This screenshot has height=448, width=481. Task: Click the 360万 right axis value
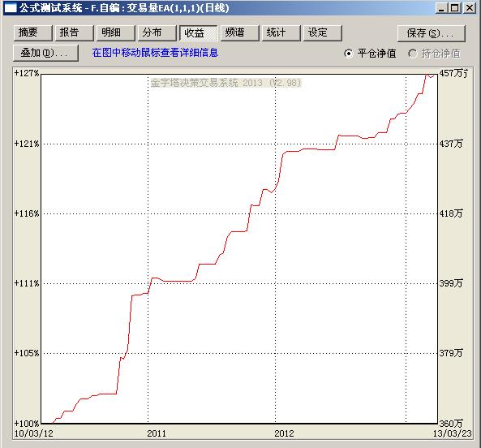click(x=451, y=424)
